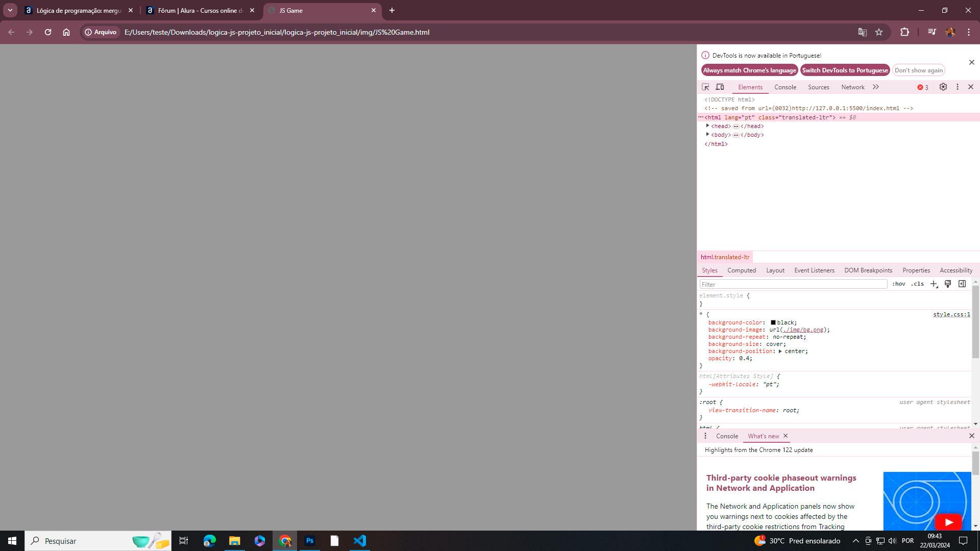Screen dimensions: 980x551
Task: Open Chrome profile avatar
Action: click(x=950, y=32)
